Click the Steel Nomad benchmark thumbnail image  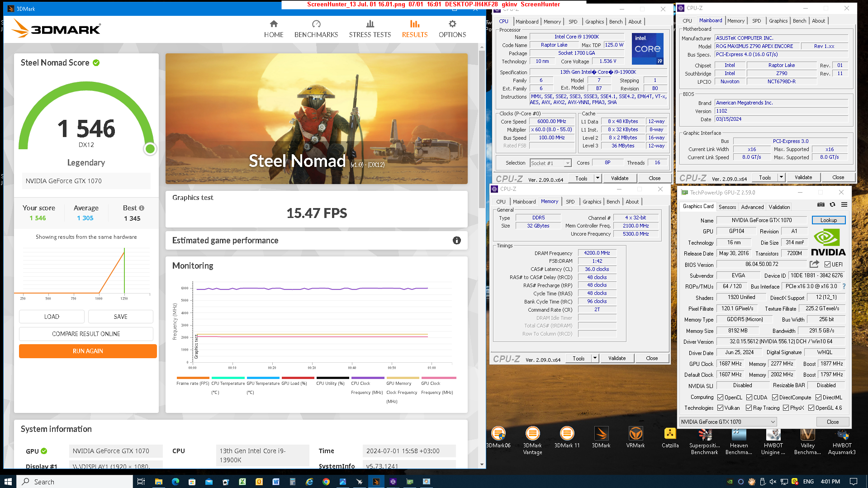[x=317, y=118]
